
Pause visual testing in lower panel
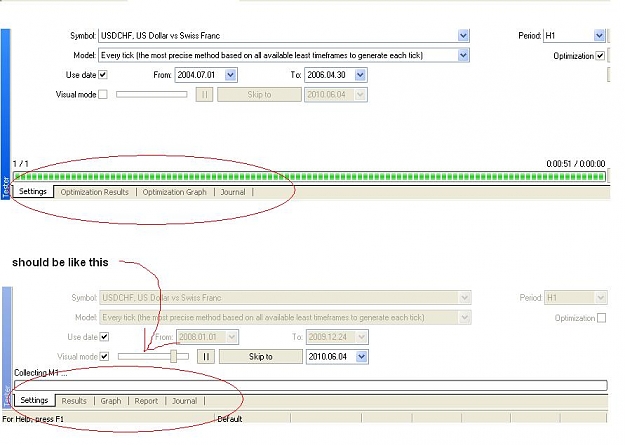[x=206, y=356]
